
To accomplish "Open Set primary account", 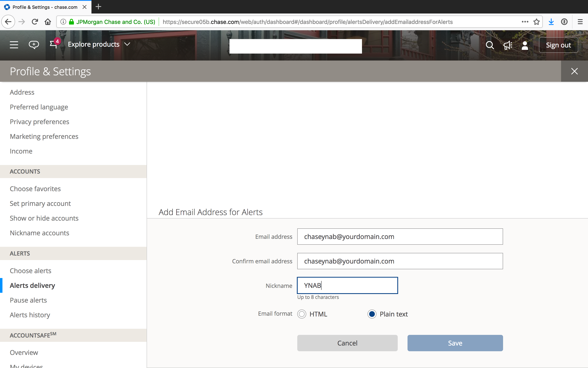I will (40, 203).
